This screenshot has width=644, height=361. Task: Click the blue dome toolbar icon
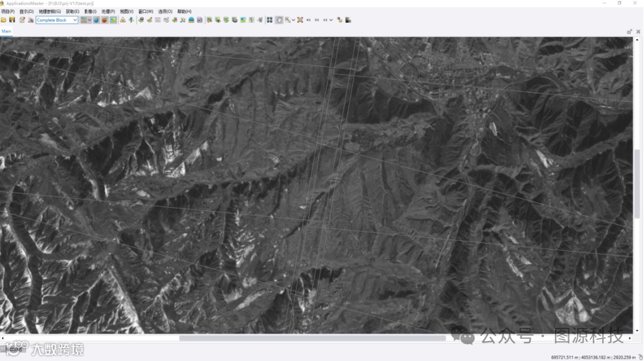point(191,20)
